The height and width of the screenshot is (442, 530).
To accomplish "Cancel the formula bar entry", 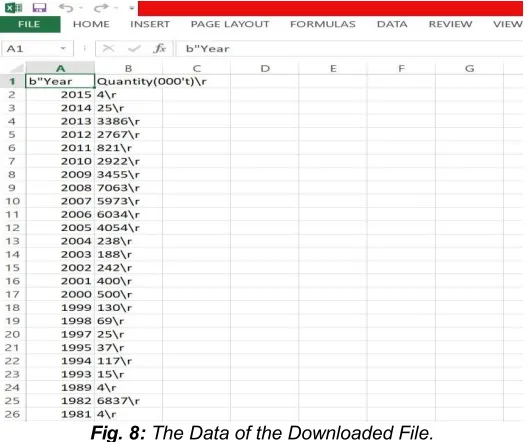I will click(108, 49).
